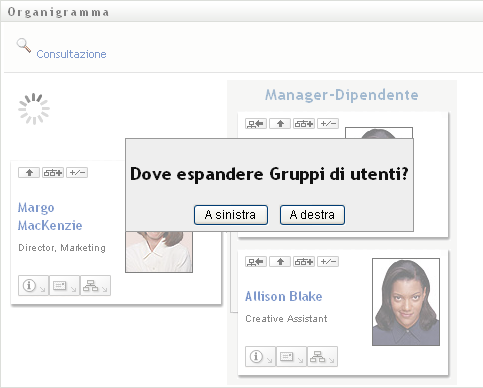Open the email menu on Margo's card
The image size is (483, 388).
point(64,285)
